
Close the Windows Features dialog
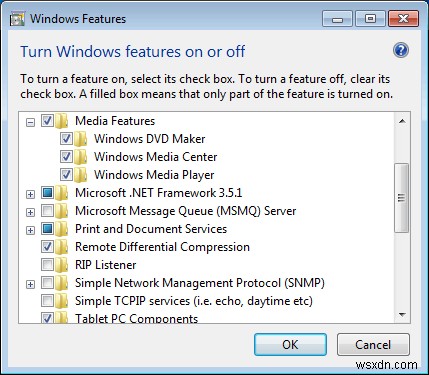click(403, 19)
